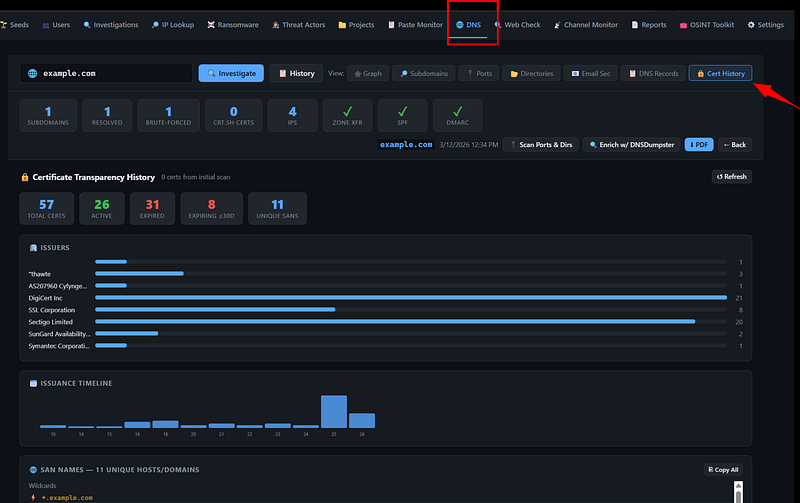
Task: Click the lock icon beside Certificate Transparency History
Action: coord(24,177)
